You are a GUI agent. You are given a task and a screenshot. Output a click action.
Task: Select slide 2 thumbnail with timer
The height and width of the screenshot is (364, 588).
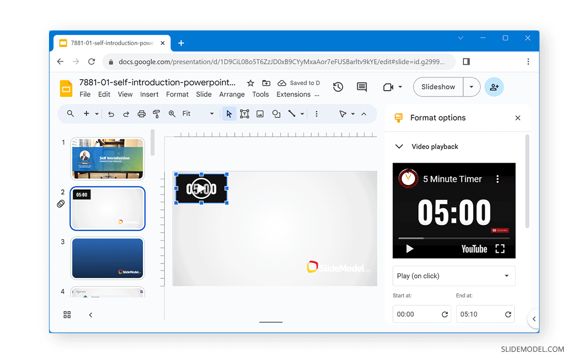pyautogui.click(x=107, y=209)
